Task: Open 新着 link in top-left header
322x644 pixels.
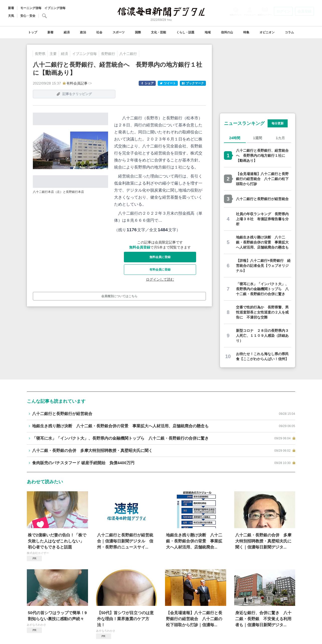Action: coord(11,8)
